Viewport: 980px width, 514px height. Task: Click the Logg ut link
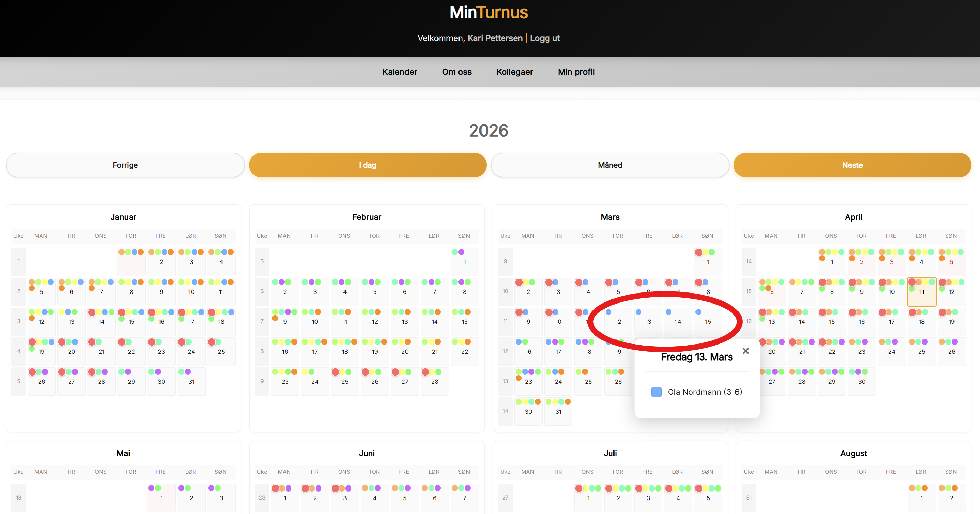[x=544, y=38]
